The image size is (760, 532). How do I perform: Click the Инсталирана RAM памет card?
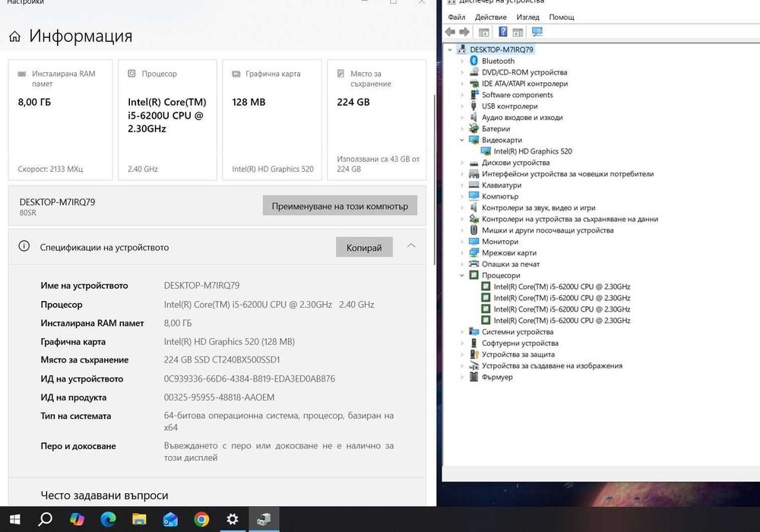(61, 120)
